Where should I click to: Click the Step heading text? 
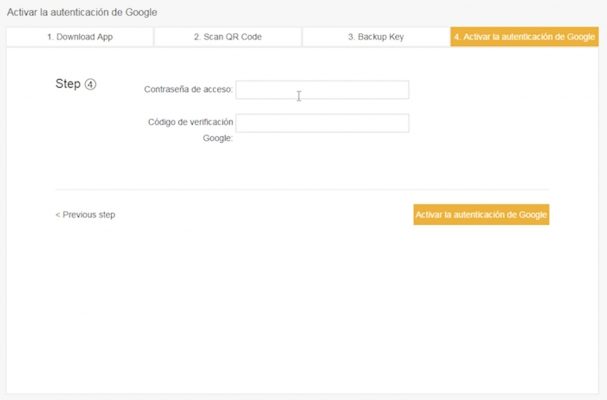pyautogui.click(x=67, y=84)
